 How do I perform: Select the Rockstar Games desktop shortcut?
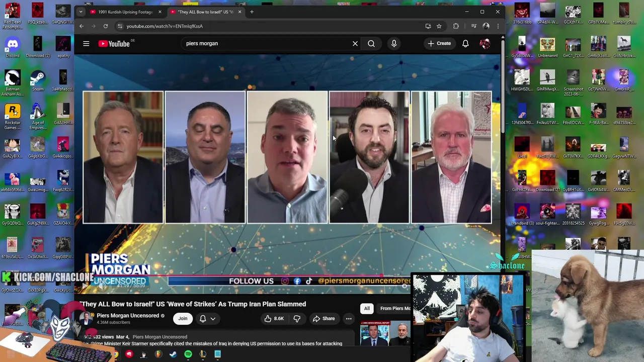click(13, 117)
